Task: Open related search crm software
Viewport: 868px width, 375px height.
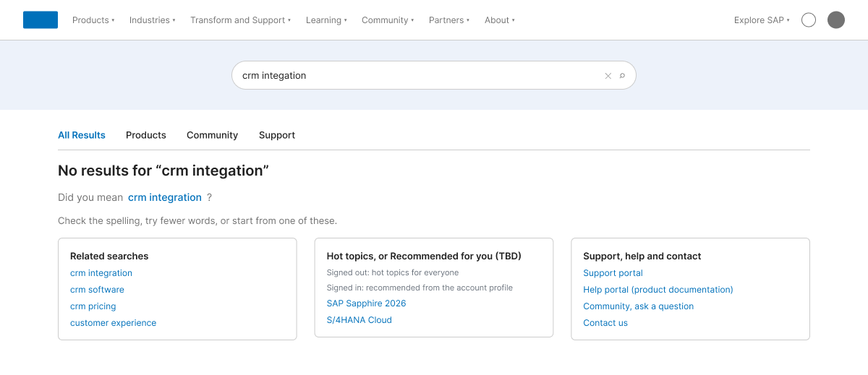Action: point(97,290)
